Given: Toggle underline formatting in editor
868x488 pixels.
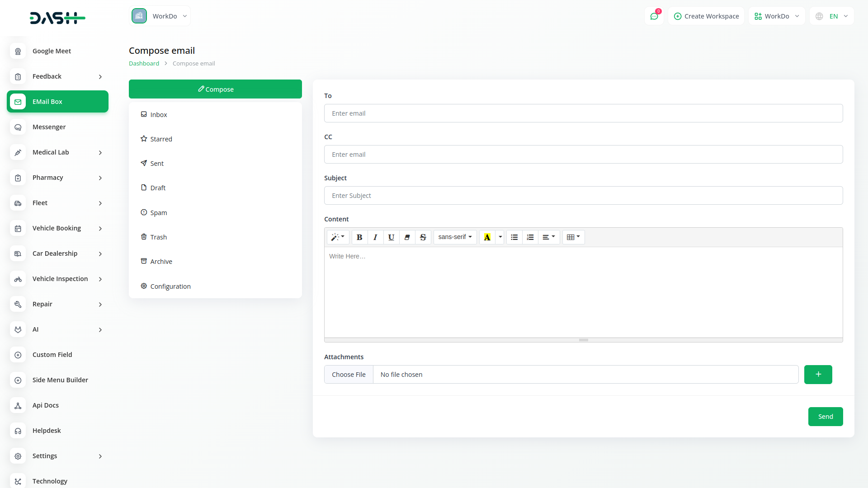Looking at the screenshot, I should (391, 237).
